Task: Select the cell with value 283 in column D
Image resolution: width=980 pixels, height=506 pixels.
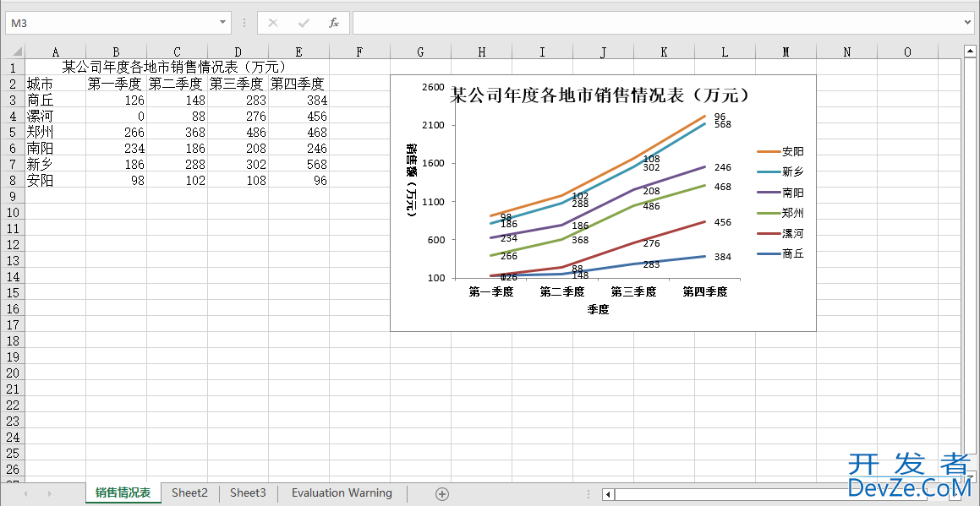Action: [238, 100]
